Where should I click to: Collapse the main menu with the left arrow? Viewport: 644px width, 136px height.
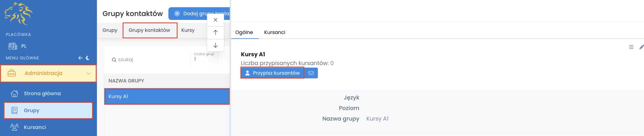click(x=80, y=58)
